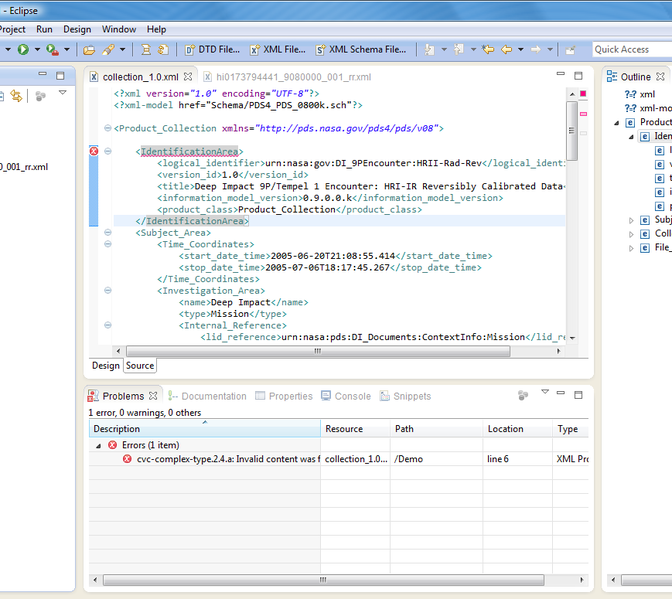The width and height of the screenshot is (672, 599).
Task: Click the toolbar icon left of DTD File
Action: click(x=163, y=50)
